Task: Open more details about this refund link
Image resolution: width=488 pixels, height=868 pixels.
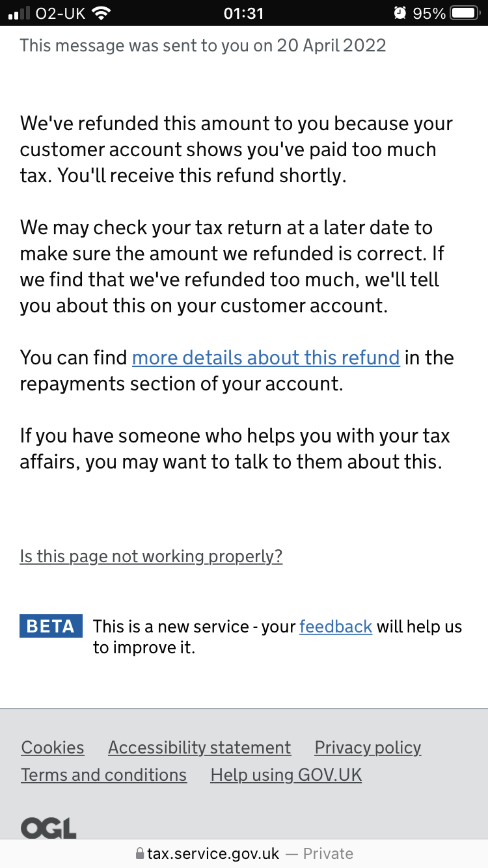Action: pyautogui.click(x=266, y=357)
